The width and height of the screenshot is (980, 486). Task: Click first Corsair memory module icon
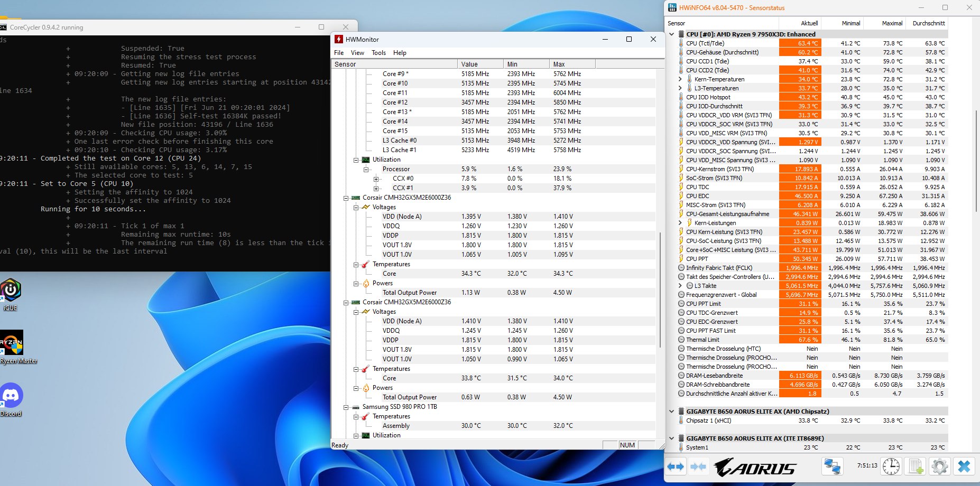point(356,198)
